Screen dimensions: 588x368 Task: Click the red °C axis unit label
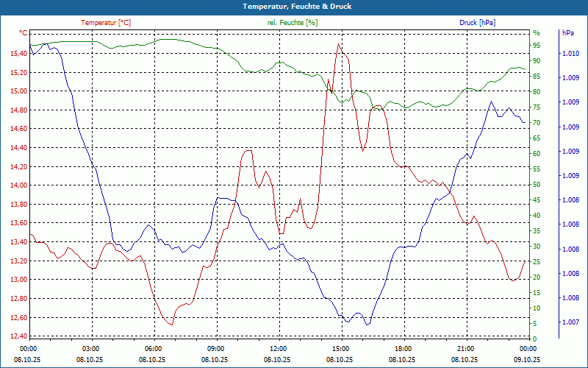tap(23, 33)
